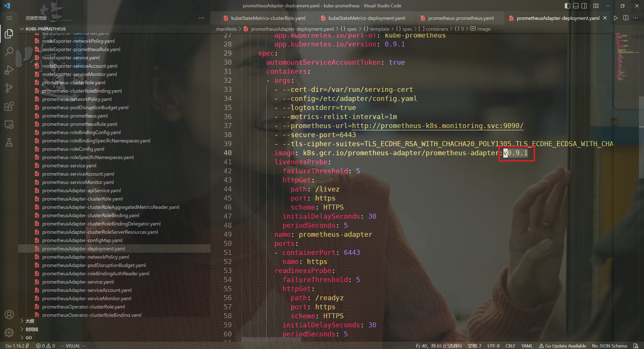Change file encoding UTF-8
This screenshot has height=349, width=644.
[493, 346]
